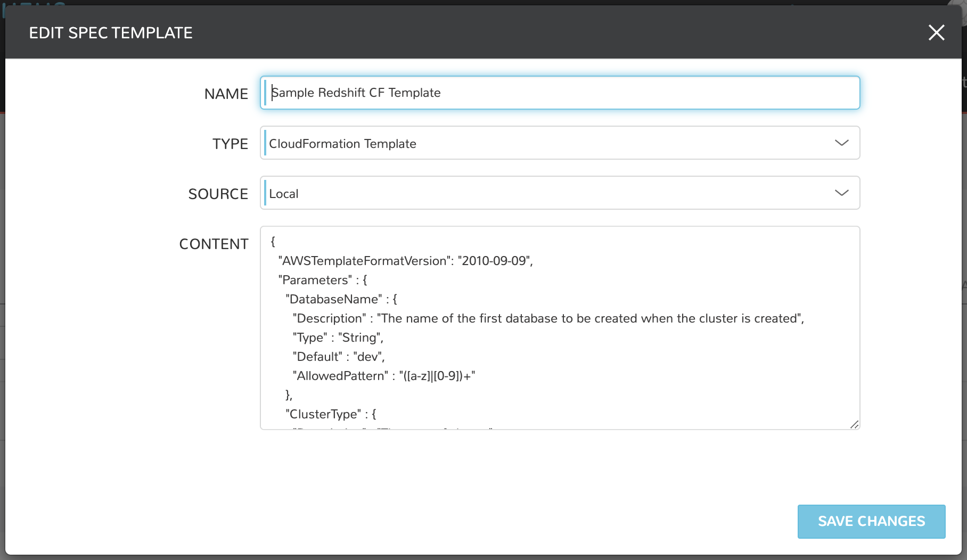Click the Save Changes button
The image size is (967, 560).
pos(871,521)
